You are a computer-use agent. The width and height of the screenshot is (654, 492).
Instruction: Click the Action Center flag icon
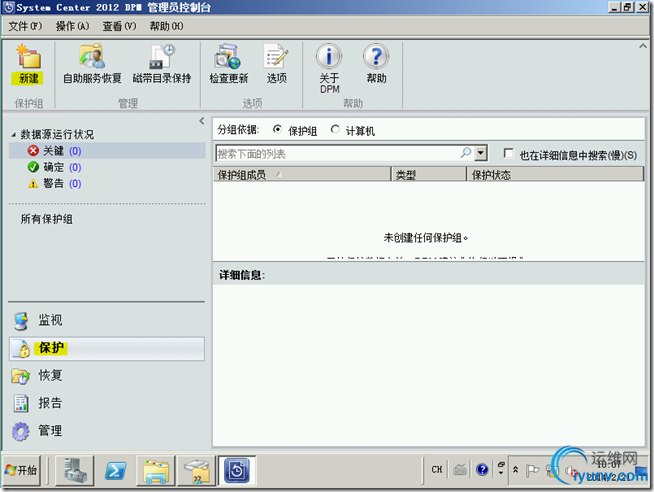[x=532, y=471]
